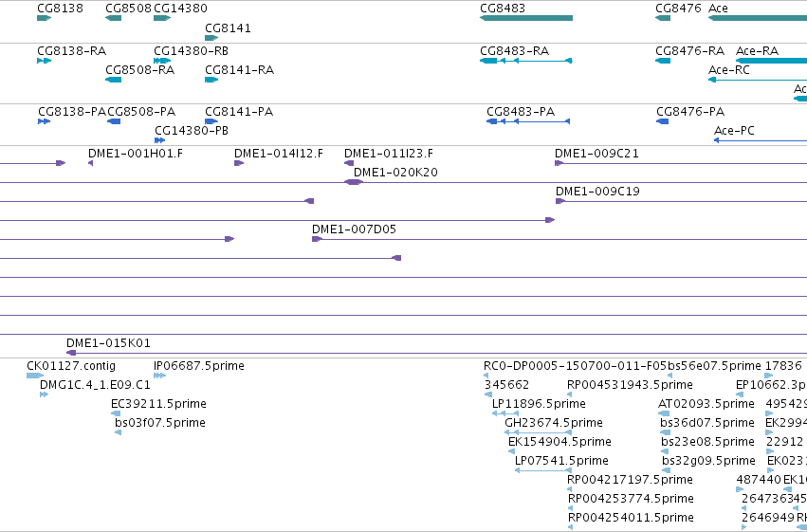Click the CG8141-PA protein label
Viewport: 807px width, 532px height.
[239, 112]
